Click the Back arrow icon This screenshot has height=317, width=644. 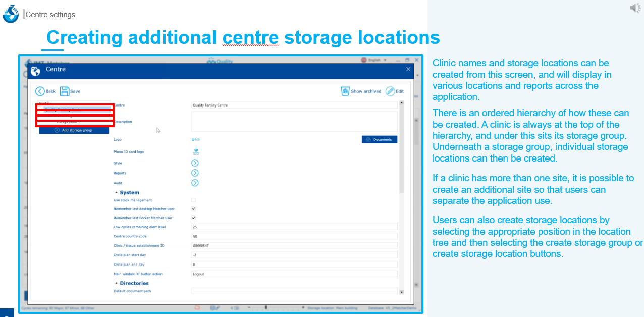tap(40, 91)
